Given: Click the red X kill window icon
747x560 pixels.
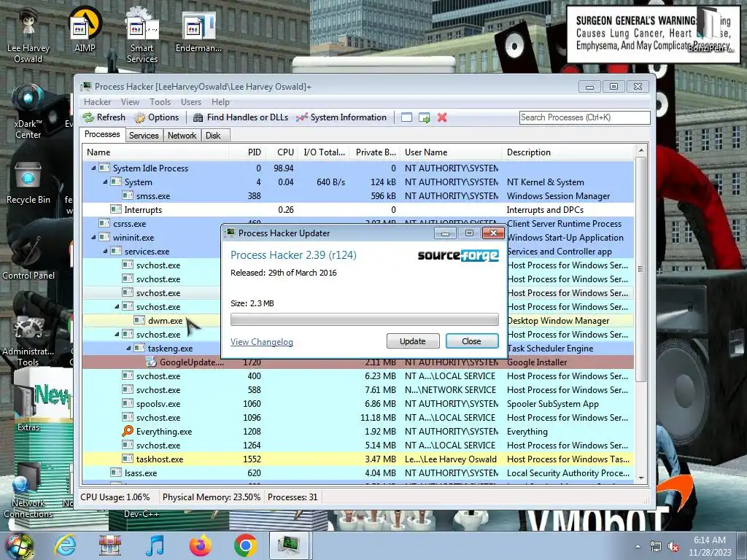Looking at the screenshot, I should pos(442,117).
